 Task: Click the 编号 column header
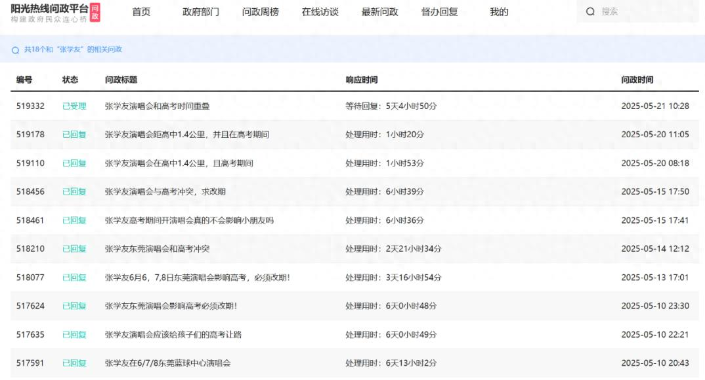(x=24, y=80)
